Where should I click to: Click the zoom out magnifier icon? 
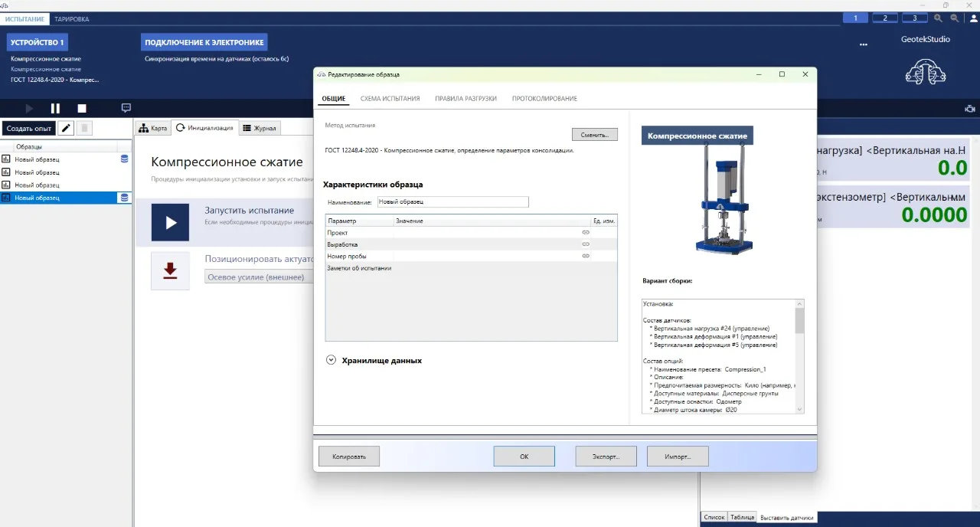pos(954,18)
